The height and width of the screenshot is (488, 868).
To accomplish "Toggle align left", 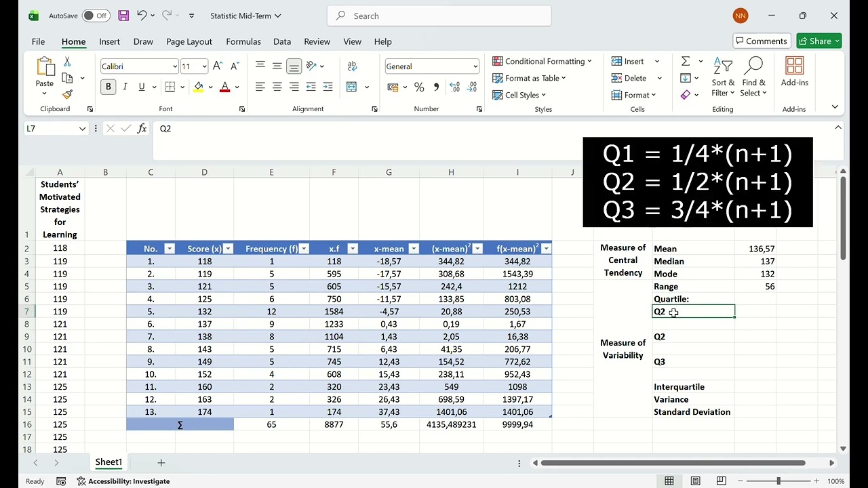I will pos(260,87).
